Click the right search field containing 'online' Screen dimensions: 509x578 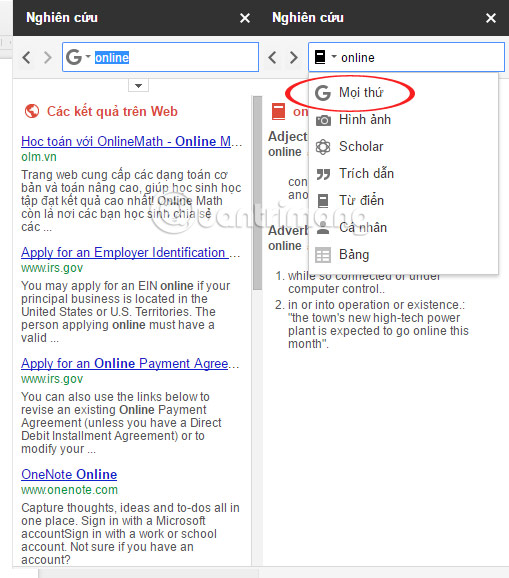click(x=407, y=57)
